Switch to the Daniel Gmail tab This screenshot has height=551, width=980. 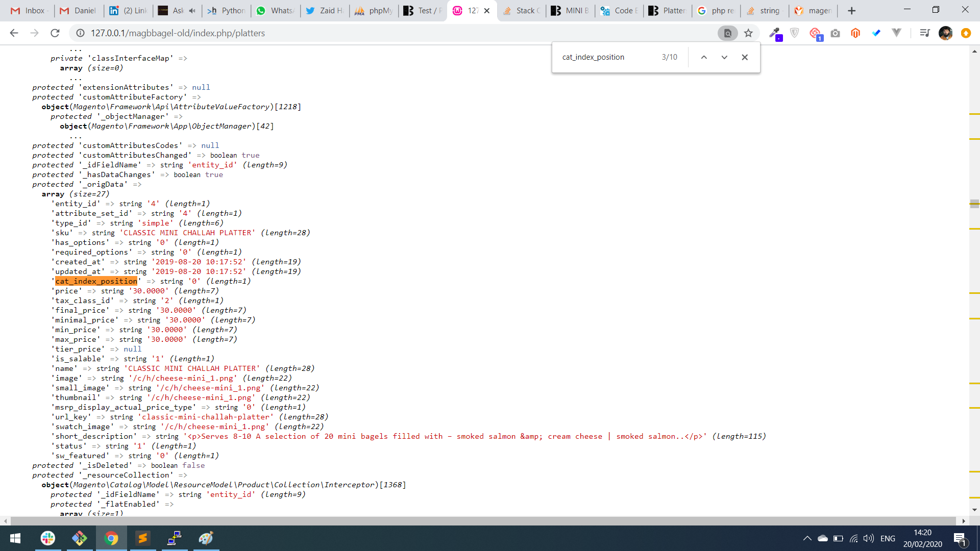click(x=78, y=10)
